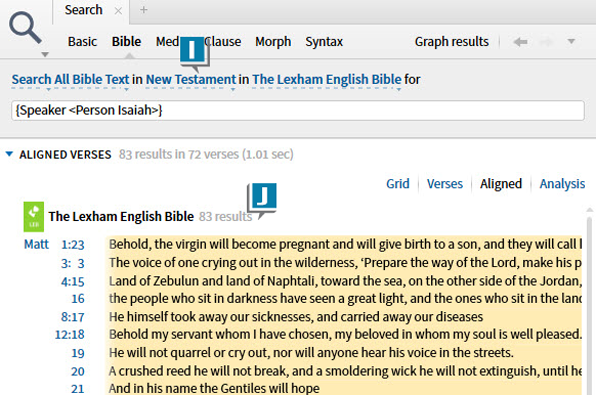Viewport: 596px width, 395px height.
Task: Open the New Testament range dropdown
Action: (191, 80)
